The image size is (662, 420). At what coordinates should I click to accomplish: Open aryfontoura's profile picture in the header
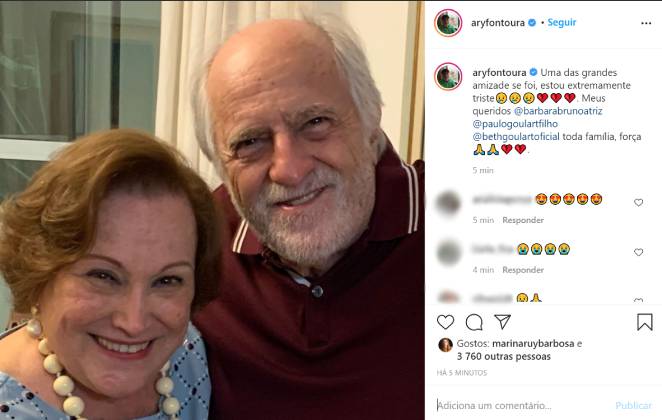click(448, 22)
